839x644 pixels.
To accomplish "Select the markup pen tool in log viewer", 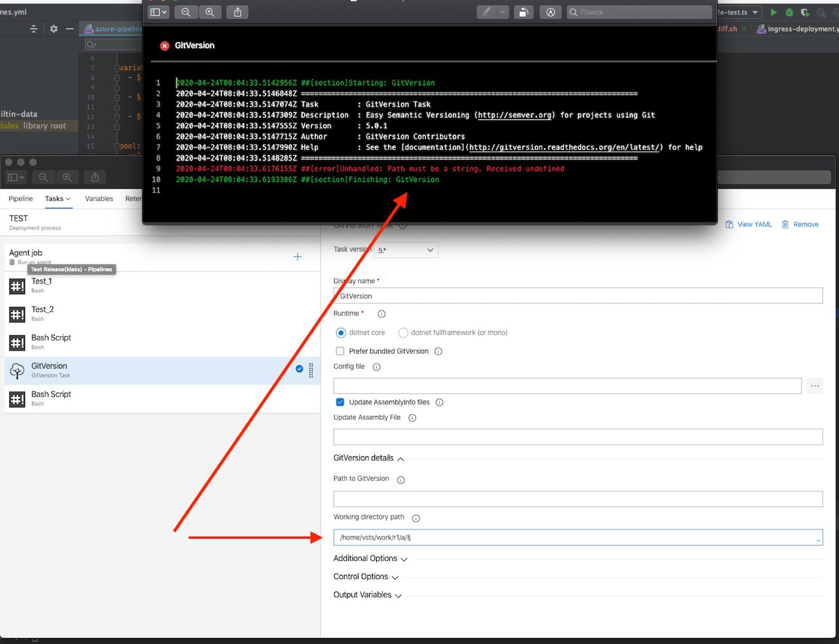I will (486, 12).
